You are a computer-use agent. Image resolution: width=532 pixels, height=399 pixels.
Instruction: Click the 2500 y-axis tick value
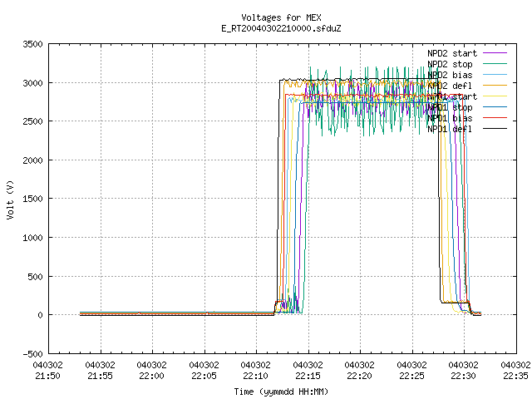(33, 121)
